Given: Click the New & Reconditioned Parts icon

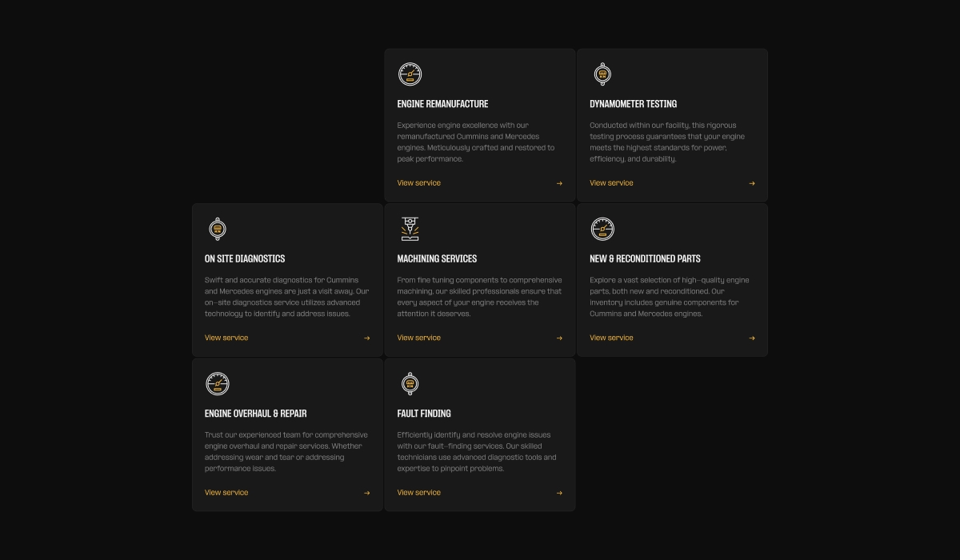Looking at the screenshot, I should coord(602,229).
